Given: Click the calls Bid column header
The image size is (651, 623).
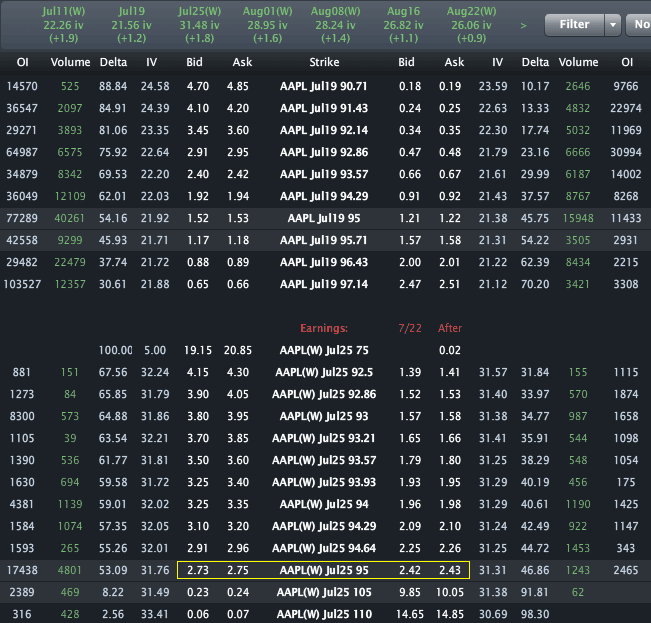Looking at the screenshot, I should click(194, 62).
